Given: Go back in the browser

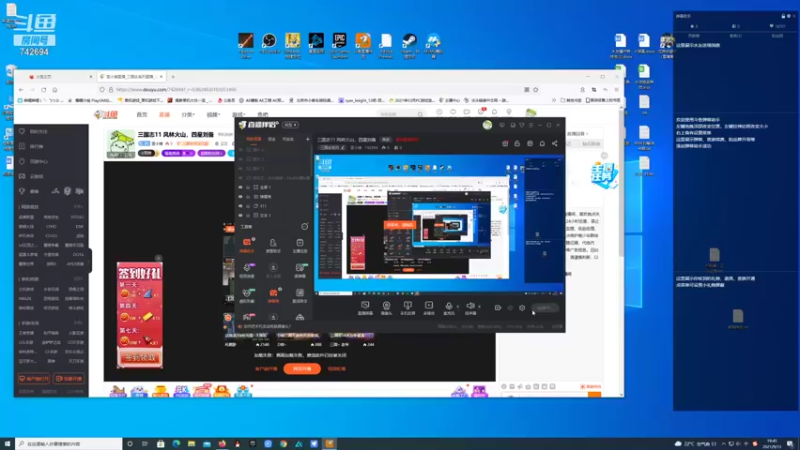Looking at the screenshot, I should [21, 90].
